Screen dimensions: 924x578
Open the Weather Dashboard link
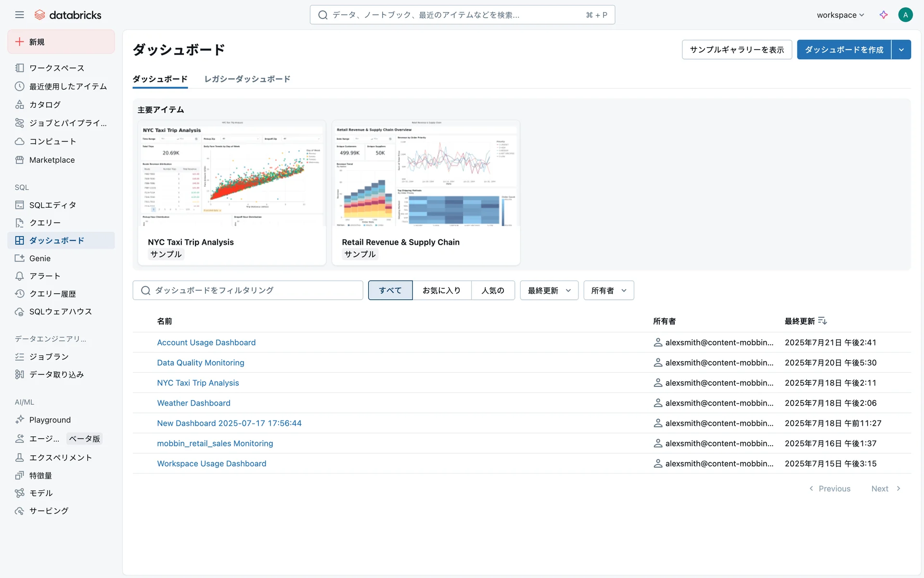[193, 403]
